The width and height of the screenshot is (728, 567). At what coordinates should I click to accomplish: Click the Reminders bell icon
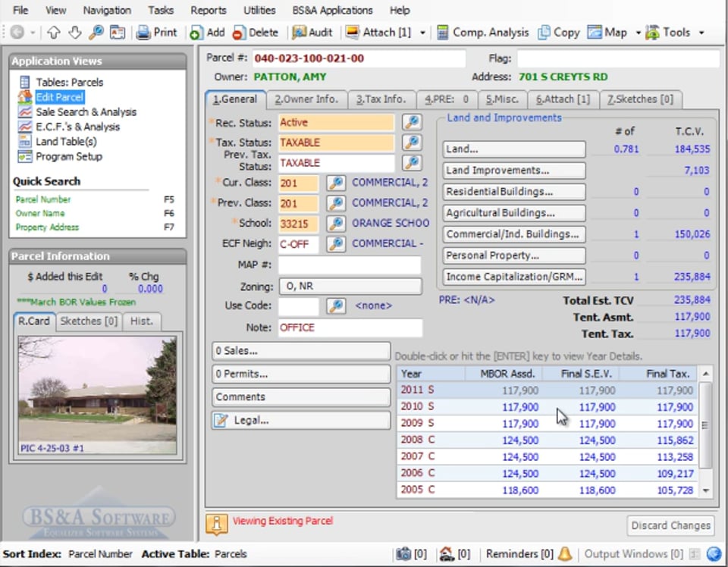coord(565,553)
